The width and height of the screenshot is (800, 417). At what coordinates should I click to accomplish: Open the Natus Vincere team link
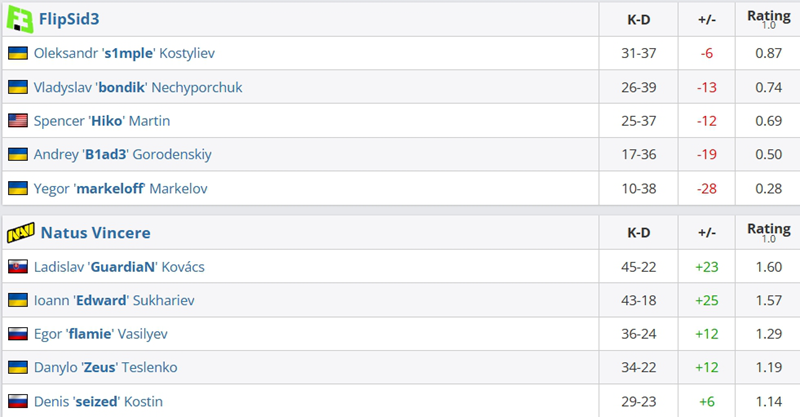(95, 233)
